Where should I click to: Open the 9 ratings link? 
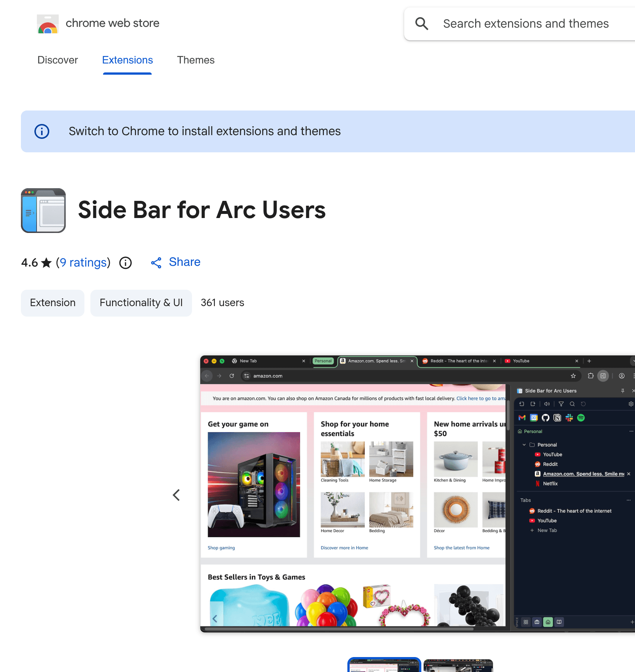(x=83, y=262)
